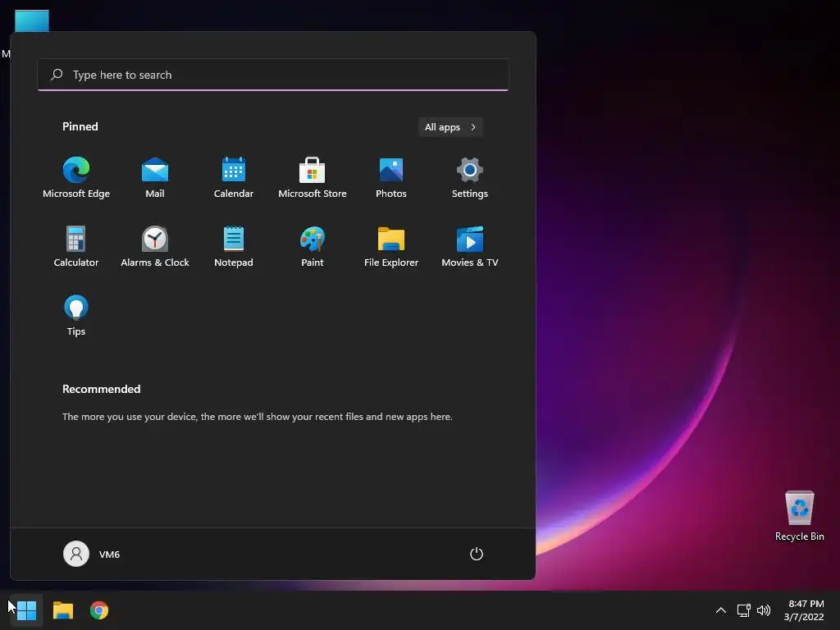Click the volume speaker tray icon
Image resolution: width=840 pixels, height=630 pixels.
point(764,610)
